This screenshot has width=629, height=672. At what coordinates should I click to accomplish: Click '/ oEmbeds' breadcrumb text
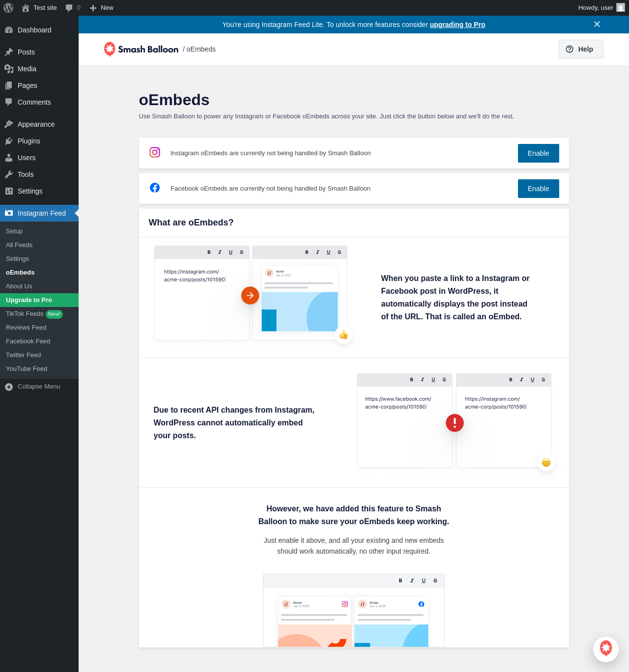point(199,49)
